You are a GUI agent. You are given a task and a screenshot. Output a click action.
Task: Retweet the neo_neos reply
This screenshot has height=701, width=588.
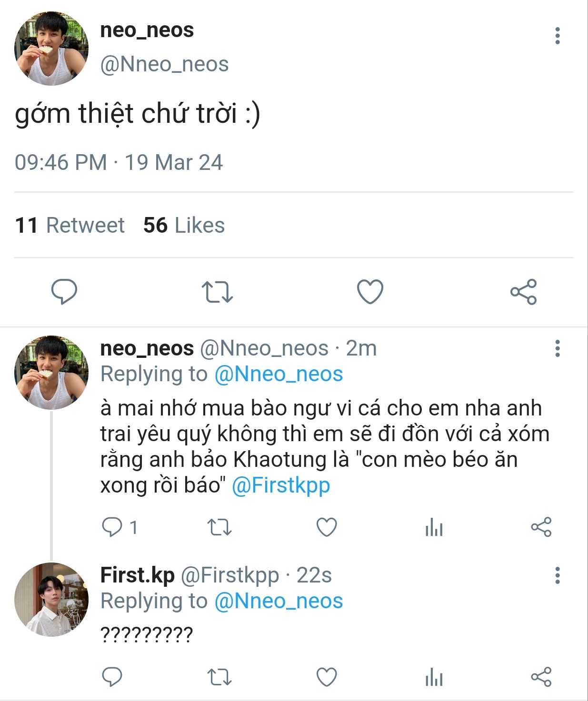pos(219,527)
